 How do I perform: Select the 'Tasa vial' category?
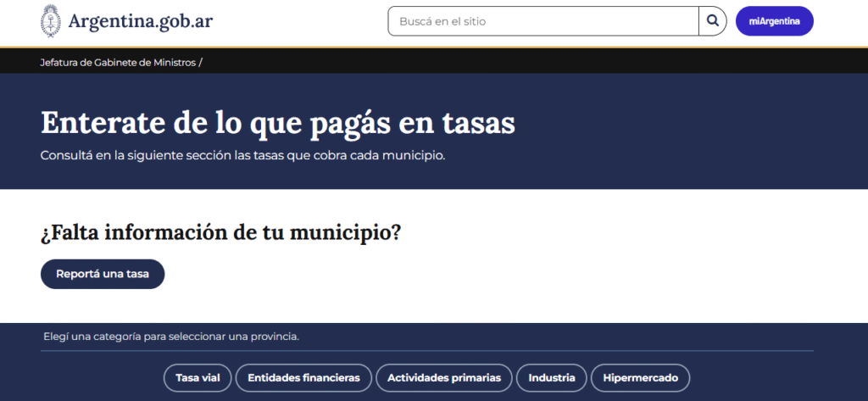click(x=198, y=378)
